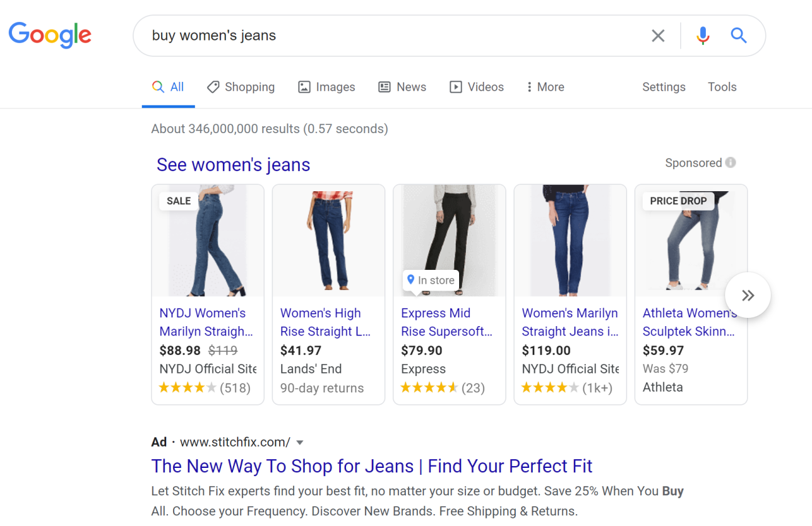
Task: Open search Tools
Action: coord(722,87)
